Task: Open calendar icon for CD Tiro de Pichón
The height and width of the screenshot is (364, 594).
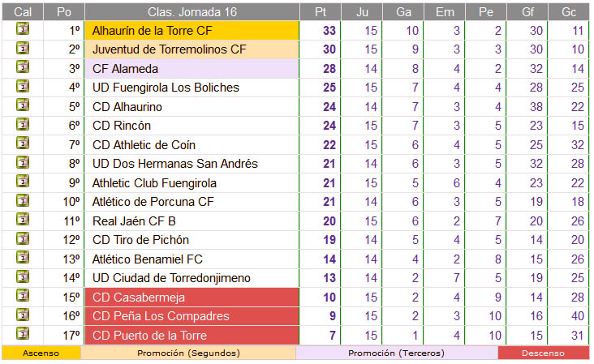Action: pos(23,238)
